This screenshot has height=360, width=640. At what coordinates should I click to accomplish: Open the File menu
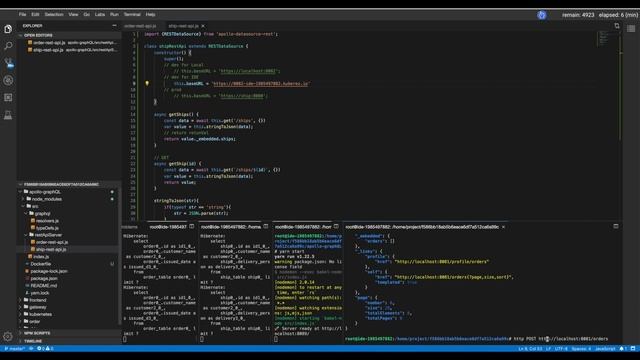pos(22,14)
